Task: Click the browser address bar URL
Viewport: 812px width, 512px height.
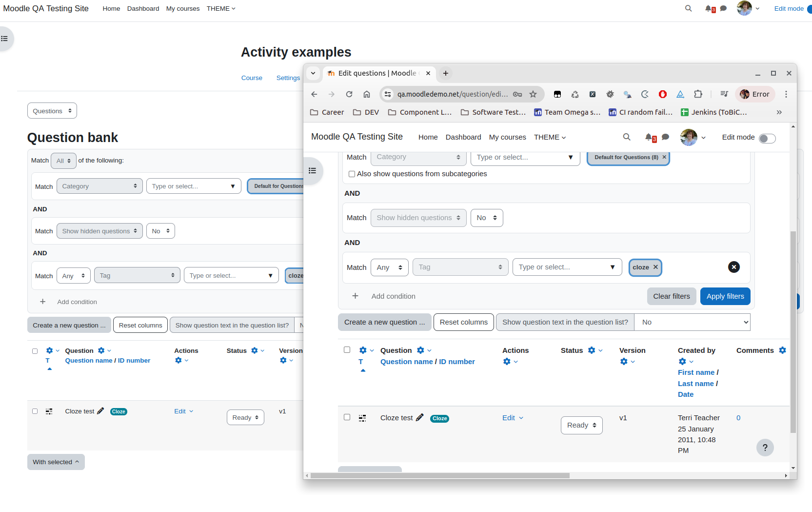Action: click(x=452, y=94)
